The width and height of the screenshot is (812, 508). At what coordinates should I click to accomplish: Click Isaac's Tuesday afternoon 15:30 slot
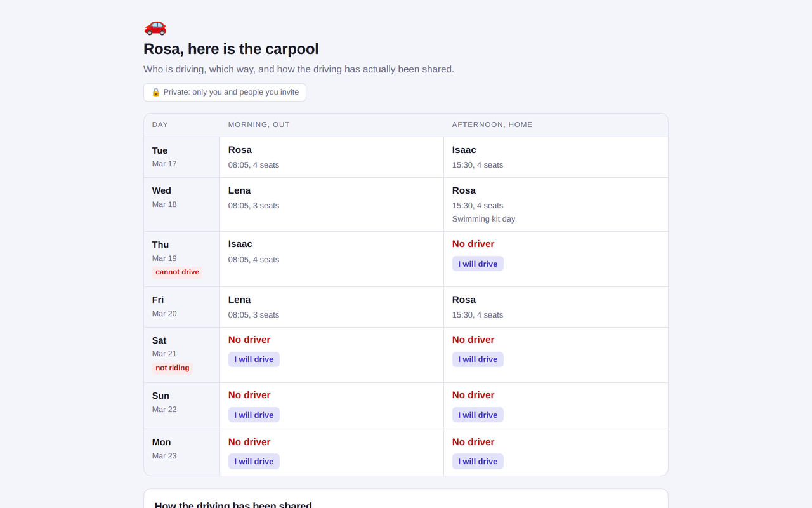556,157
